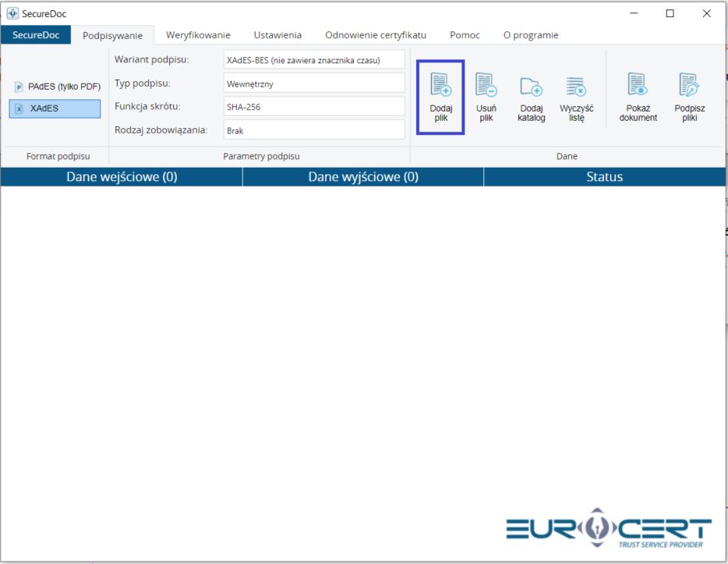The width and height of the screenshot is (728, 564).
Task: Click the Dane wyjściowe (0) column header
Action: pyautogui.click(x=363, y=177)
